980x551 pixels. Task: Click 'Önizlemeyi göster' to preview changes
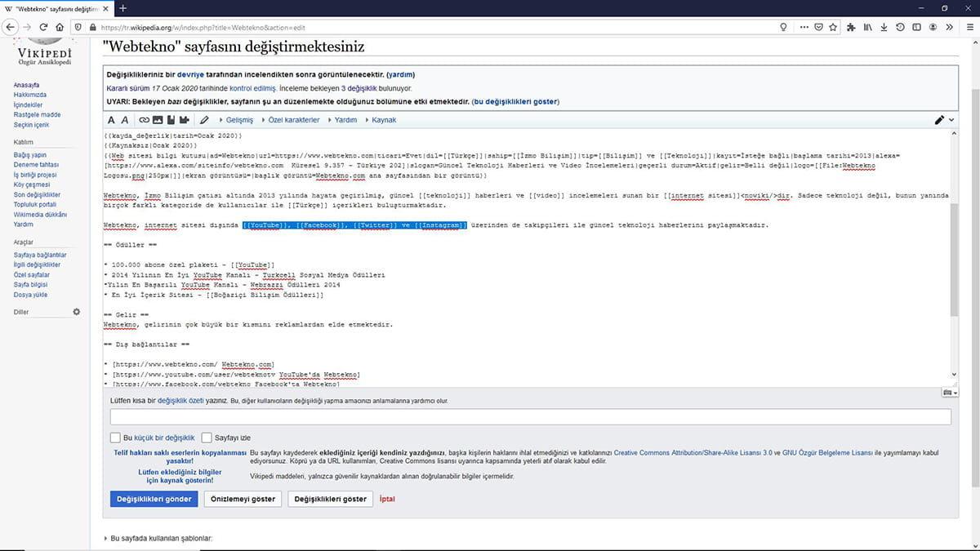243,499
